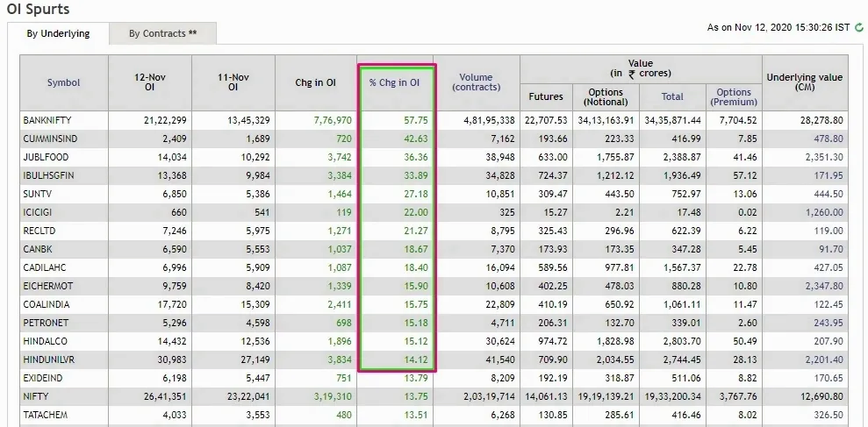Click the 12-Nov OI column header
The image size is (868, 427).
click(150, 82)
